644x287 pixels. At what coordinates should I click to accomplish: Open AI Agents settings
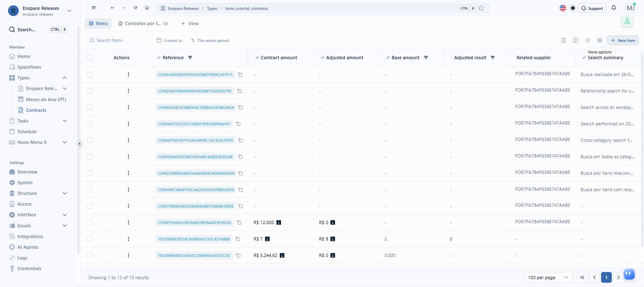28,247
